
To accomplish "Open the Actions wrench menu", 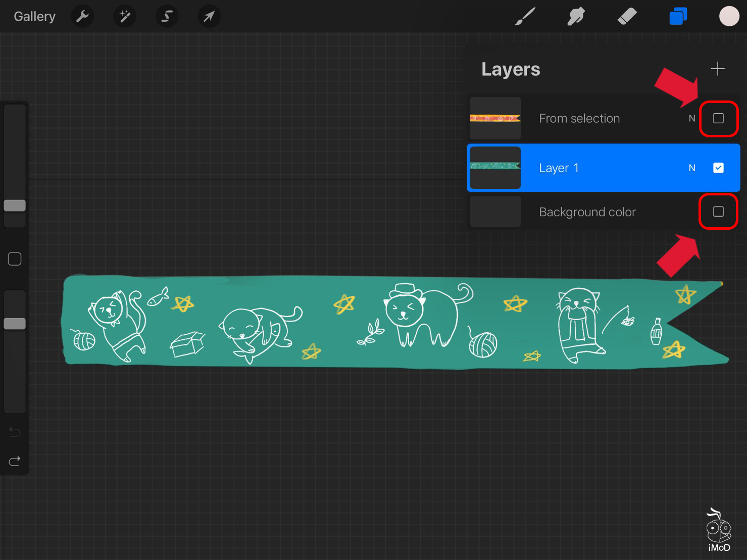I will [82, 16].
